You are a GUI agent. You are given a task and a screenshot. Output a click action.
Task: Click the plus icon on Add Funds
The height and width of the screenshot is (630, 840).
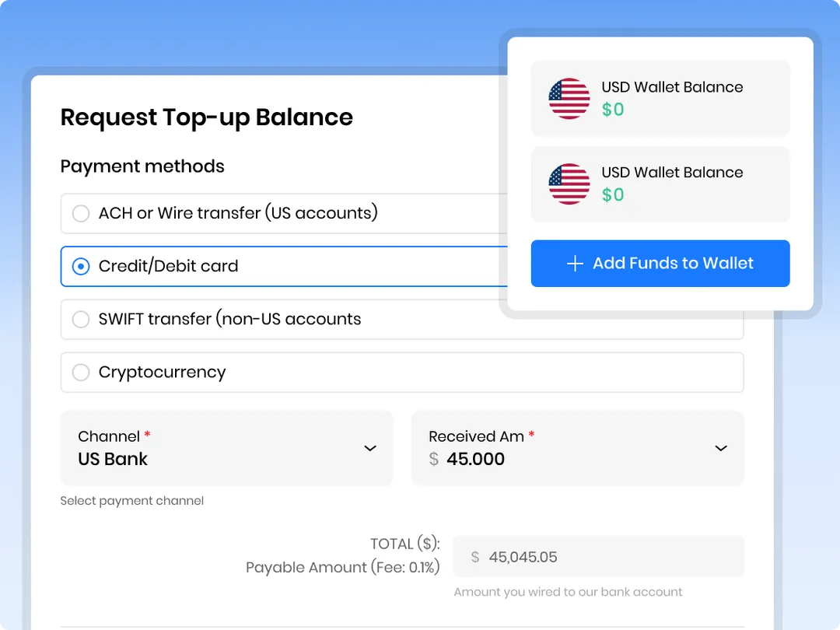tap(575, 264)
